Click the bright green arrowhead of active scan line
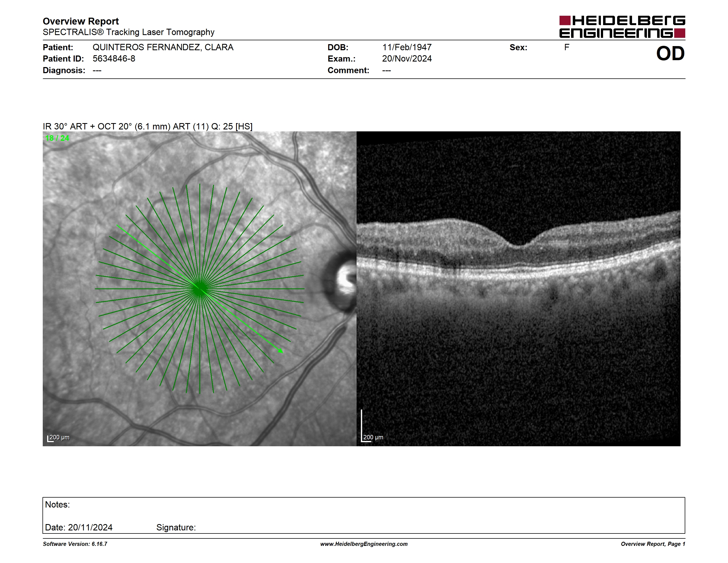728x563 pixels. (x=281, y=350)
